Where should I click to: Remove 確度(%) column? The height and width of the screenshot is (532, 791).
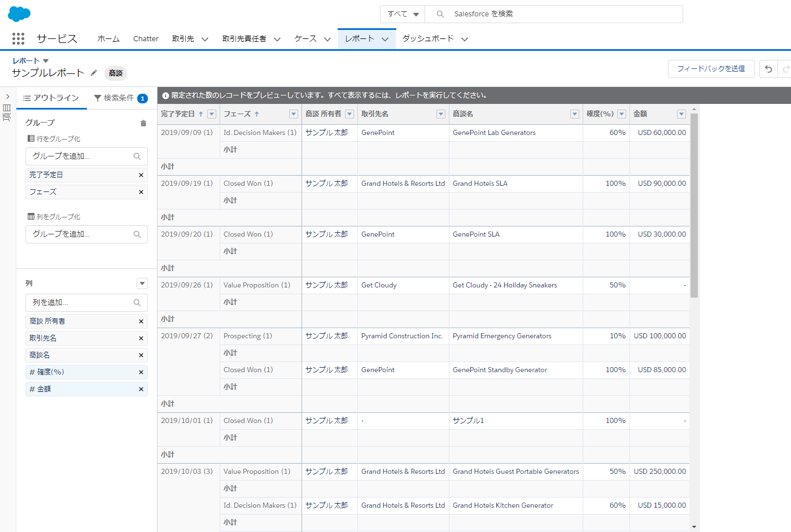pyautogui.click(x=141, y=372)
